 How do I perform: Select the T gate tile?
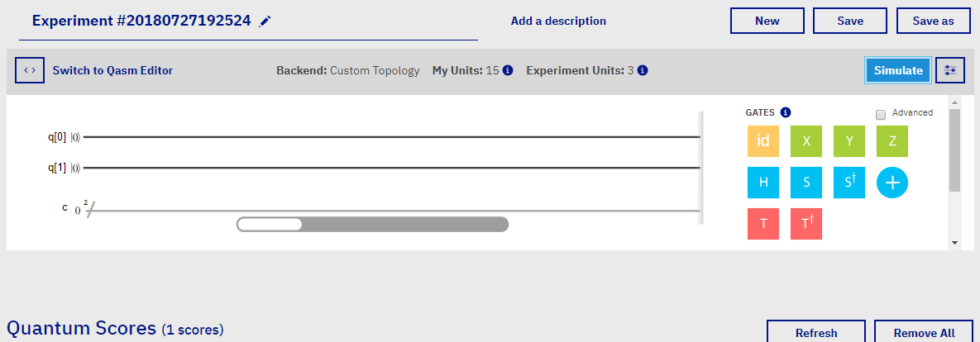pyautogui.click(x=762, y=224)
